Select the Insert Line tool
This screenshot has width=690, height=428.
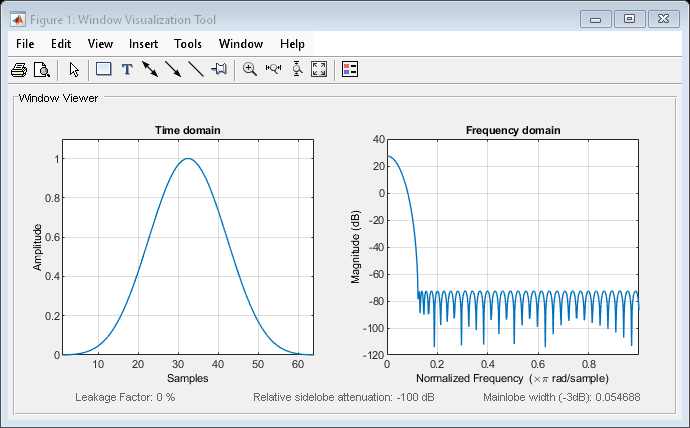point(196,70)
